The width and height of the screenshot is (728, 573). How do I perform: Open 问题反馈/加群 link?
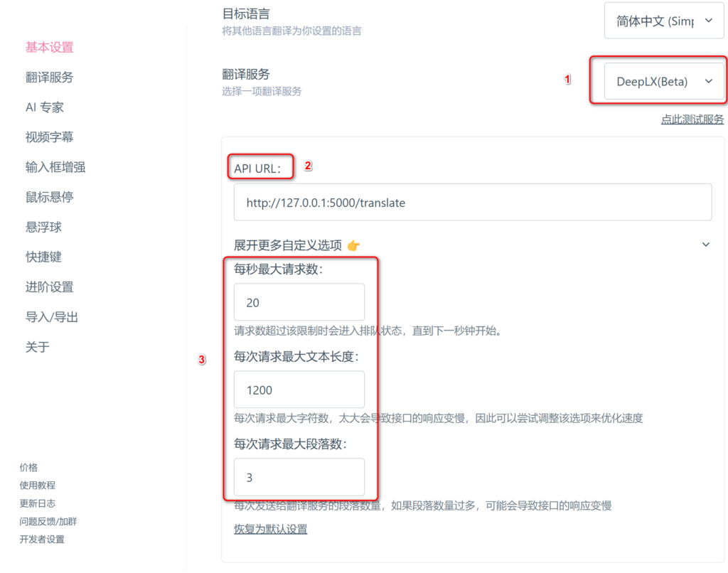[48, 521]
